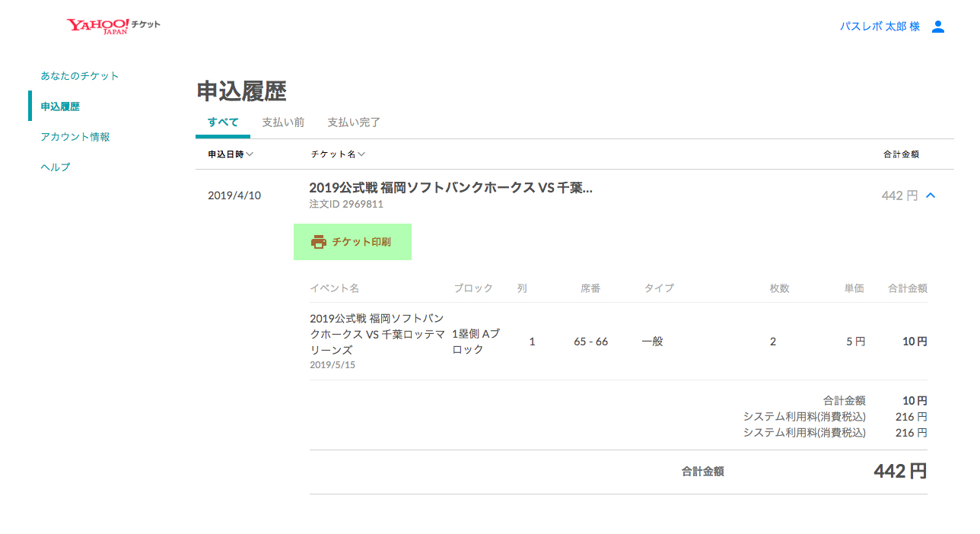
Task: Sort by チケット名 column arrow
Action: pyautogui.click(x=361, y=154)
